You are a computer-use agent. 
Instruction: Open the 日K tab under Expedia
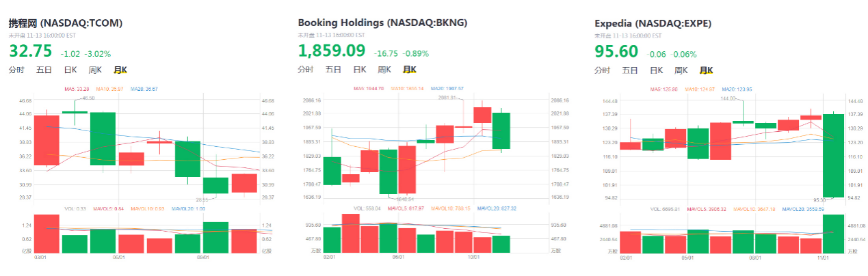coord(656,70)
